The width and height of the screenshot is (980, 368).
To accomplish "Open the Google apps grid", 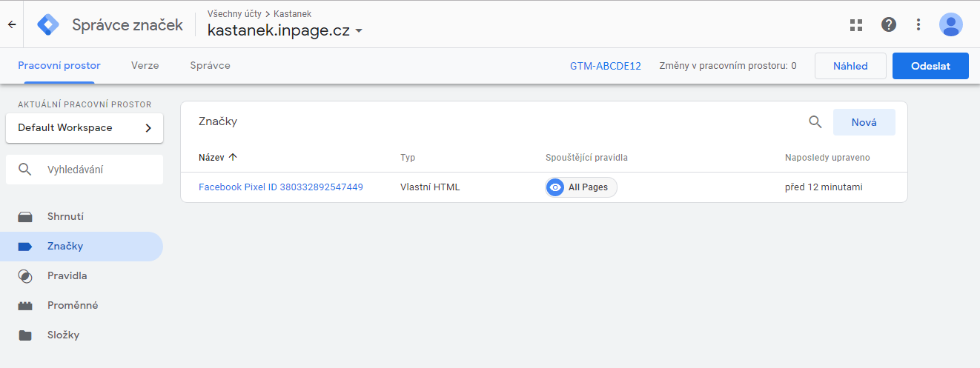I will click(x=856, y=24).
